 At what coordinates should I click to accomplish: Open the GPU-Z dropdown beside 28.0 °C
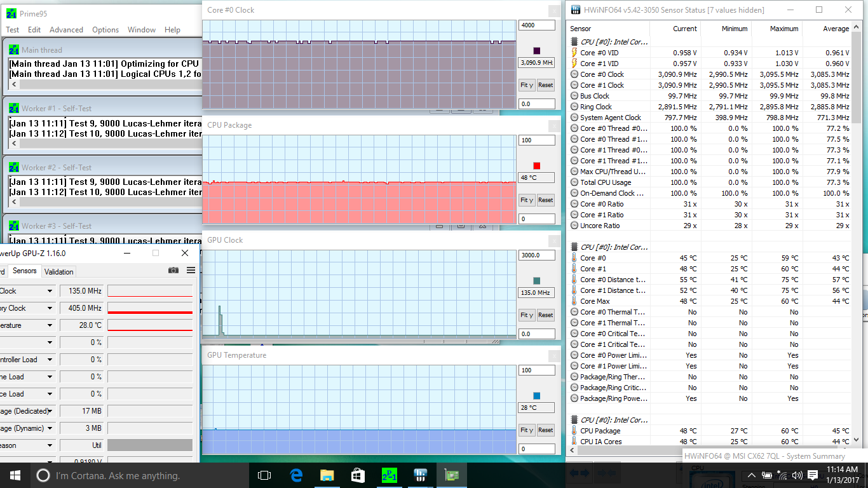50,325
